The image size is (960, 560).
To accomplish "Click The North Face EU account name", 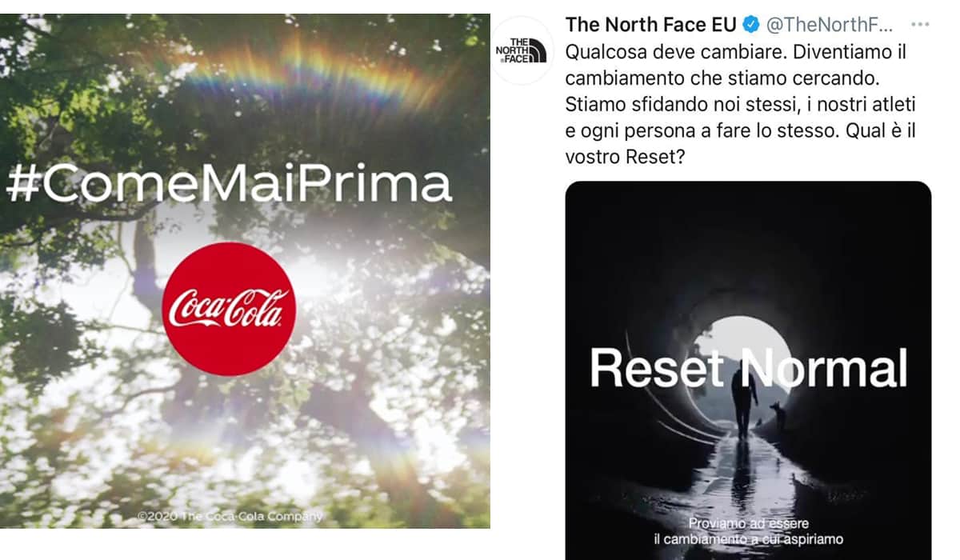I will pyautogui.click(x=651, y=25).
